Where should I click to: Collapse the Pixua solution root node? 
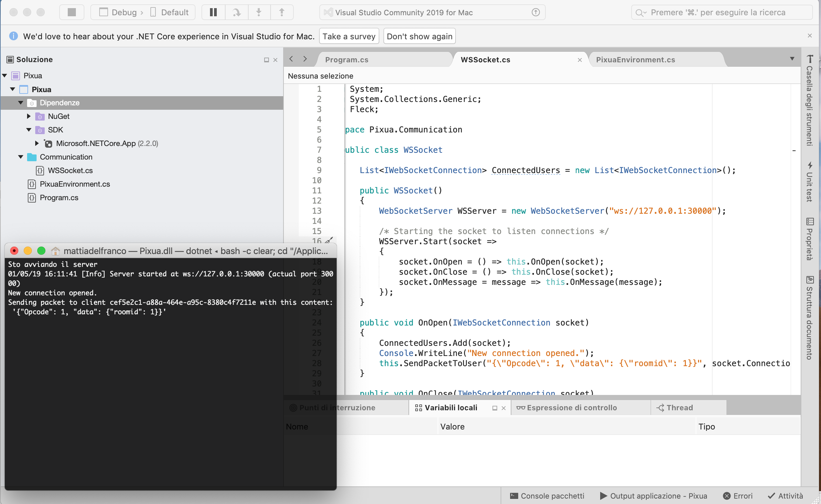pos(5,76)
